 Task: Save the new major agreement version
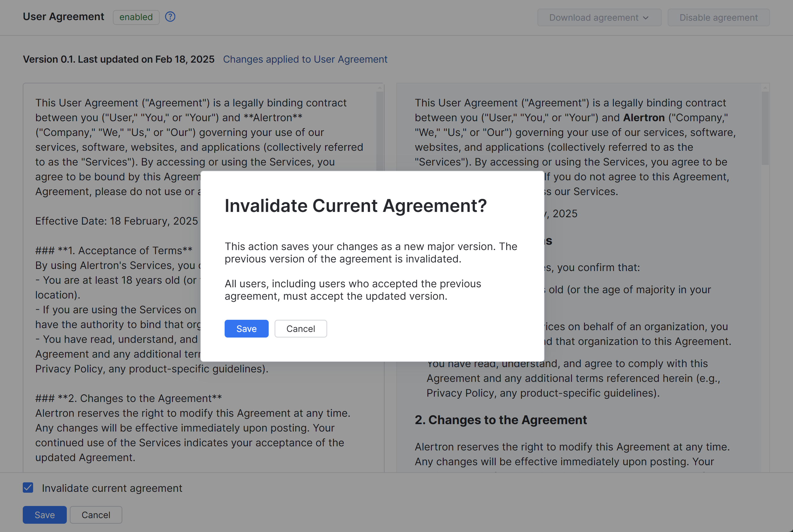pyautogui.click(x=246, y=328)
